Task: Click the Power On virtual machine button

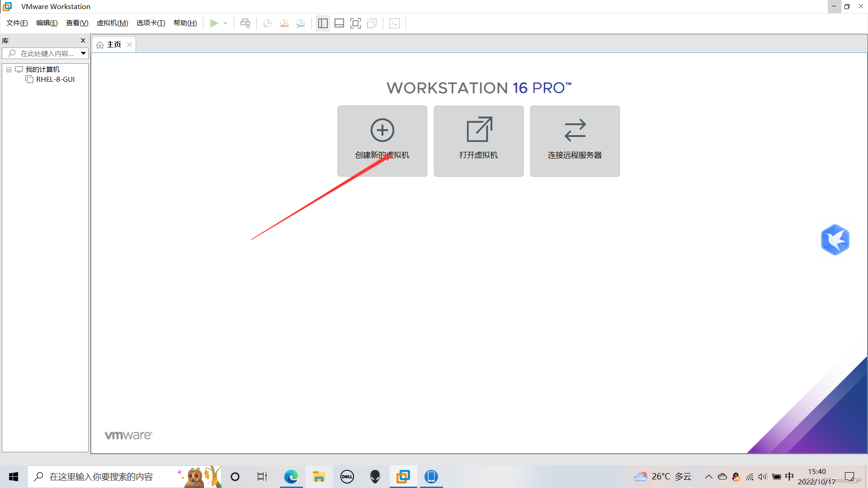Action: 213,23
